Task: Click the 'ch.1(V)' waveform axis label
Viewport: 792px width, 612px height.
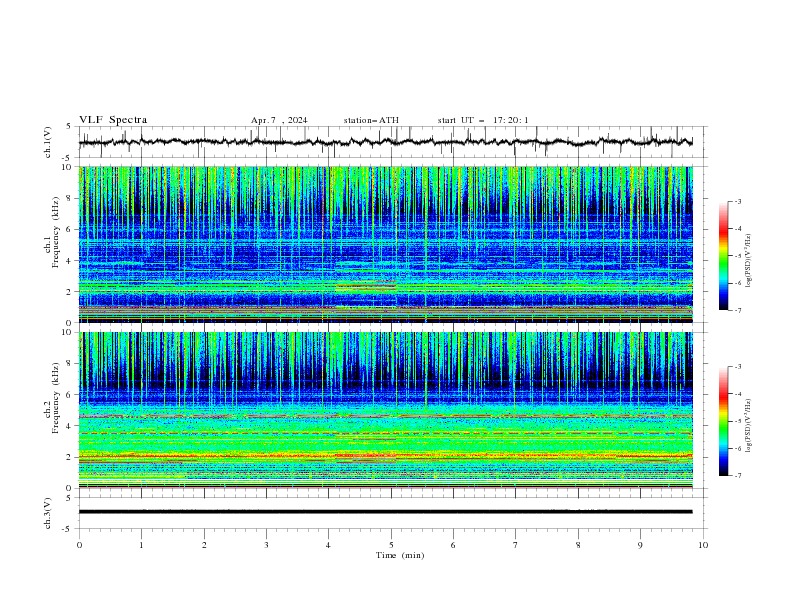Action: 48,142
